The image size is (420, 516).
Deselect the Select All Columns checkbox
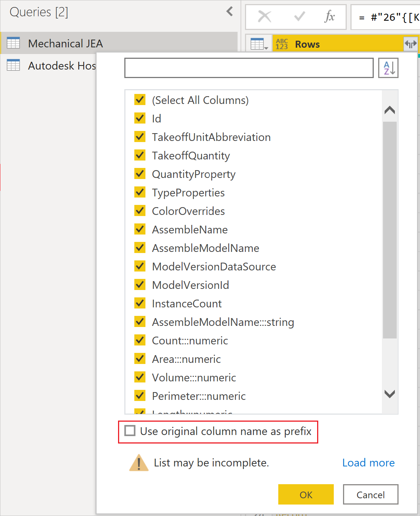(140, 100)
